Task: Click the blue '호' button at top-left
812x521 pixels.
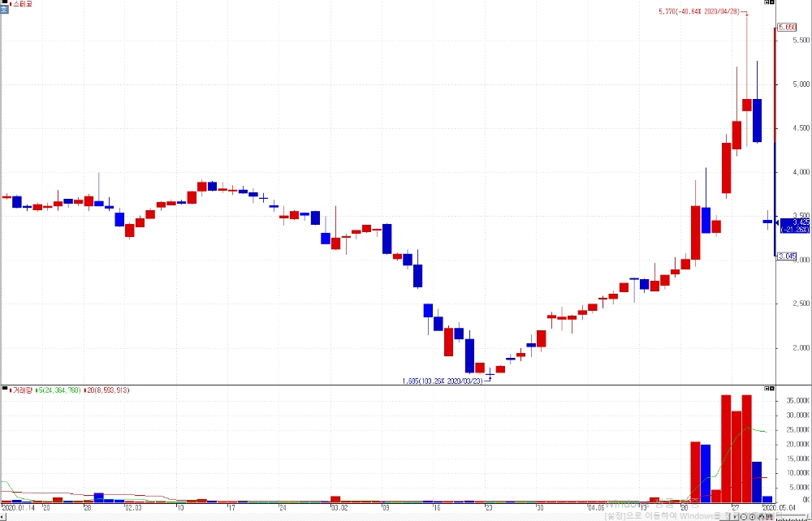Action: (x=3, y=9)
